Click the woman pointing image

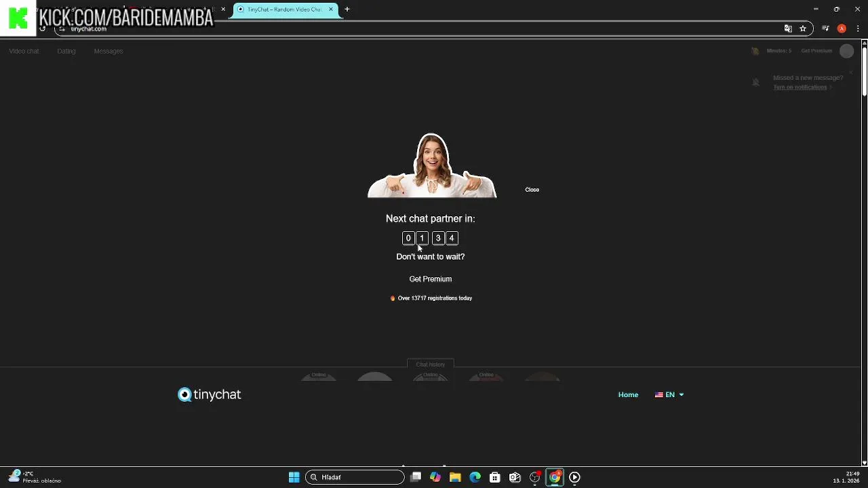[432, 165]
